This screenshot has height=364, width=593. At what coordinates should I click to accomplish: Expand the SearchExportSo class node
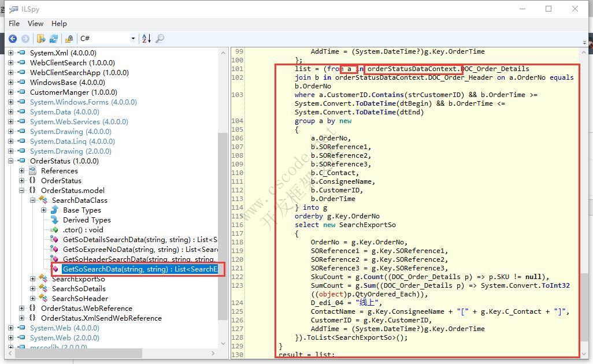33,279
